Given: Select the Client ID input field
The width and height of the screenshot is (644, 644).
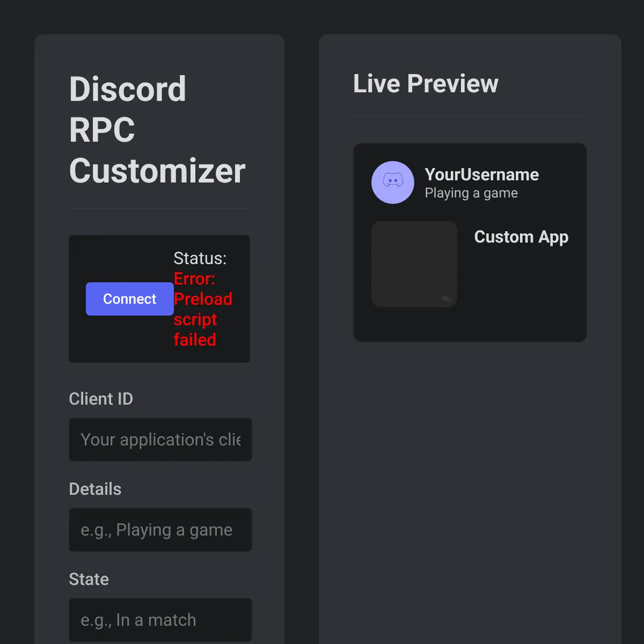Looking at the screenshot, I should coord(160,440).
